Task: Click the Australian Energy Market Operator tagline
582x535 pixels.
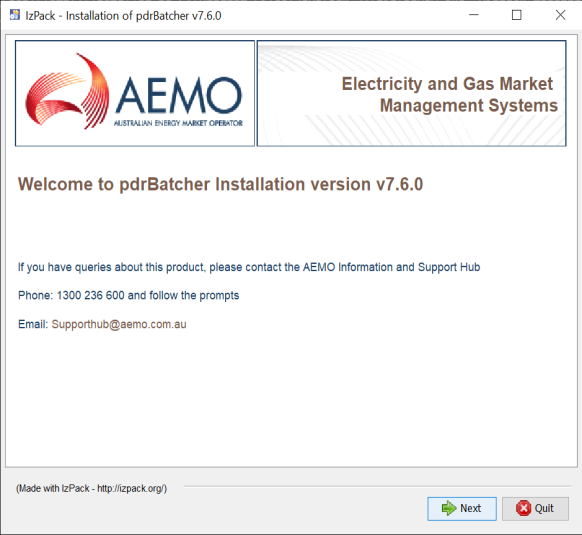Action: 178,123
